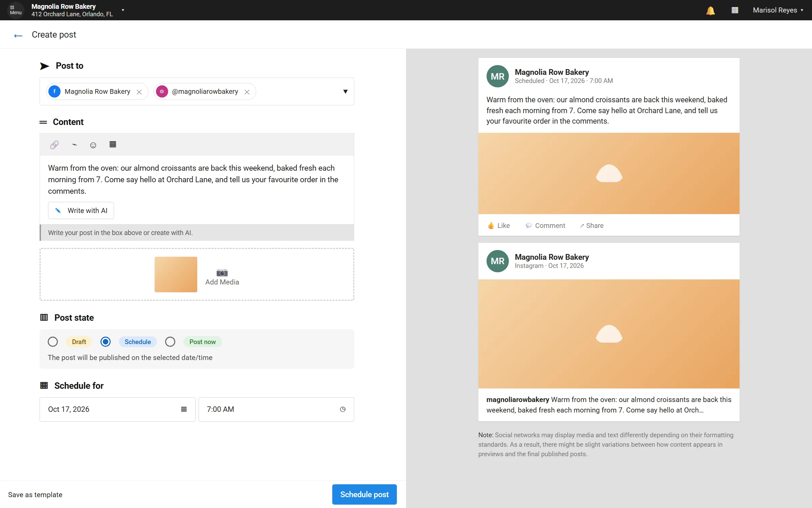Click into the post content text area
The height and width of the screenshot is (508, 812).
197,179
